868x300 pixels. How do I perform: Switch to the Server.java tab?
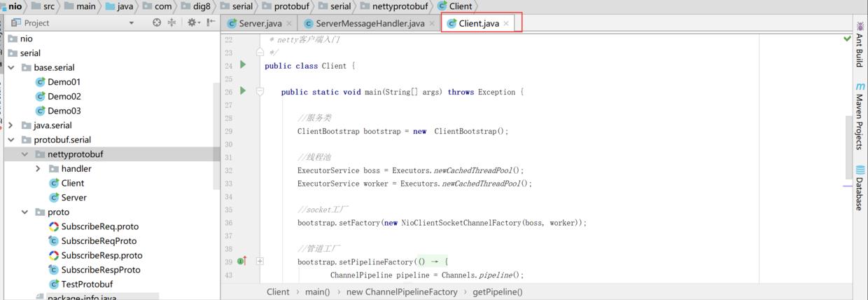(x=260, y=23)
